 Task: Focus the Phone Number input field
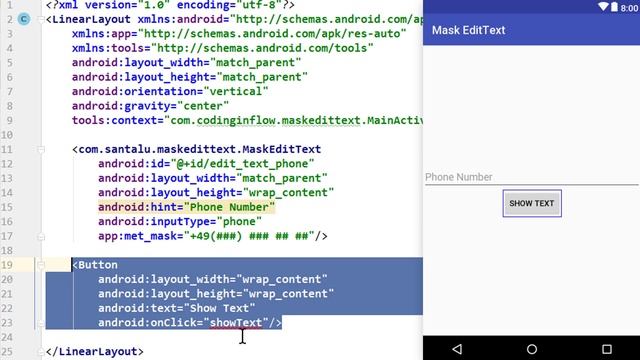pos(531,177)
